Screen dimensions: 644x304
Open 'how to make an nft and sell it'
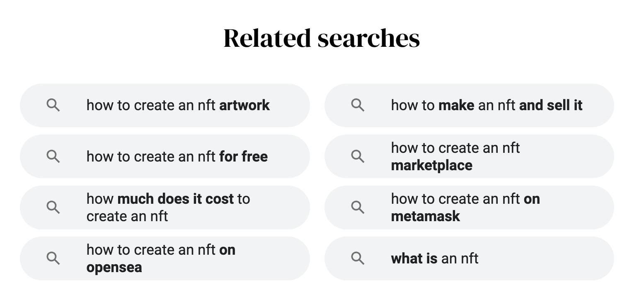coord(486,105)
